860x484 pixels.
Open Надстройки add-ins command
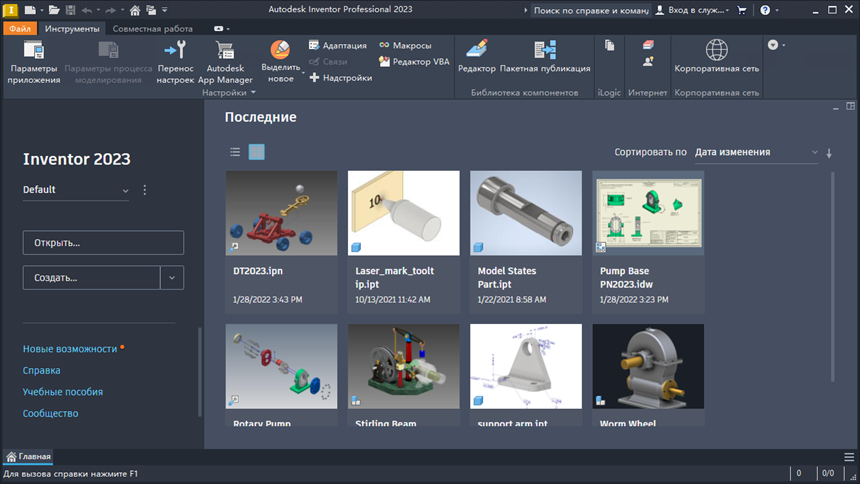(341, 78)
